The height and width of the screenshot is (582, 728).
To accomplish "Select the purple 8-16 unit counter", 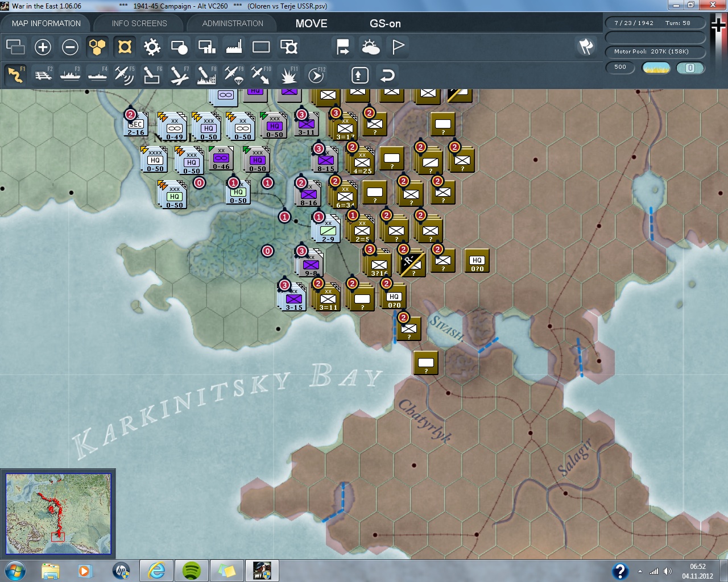I will (309, 194).
